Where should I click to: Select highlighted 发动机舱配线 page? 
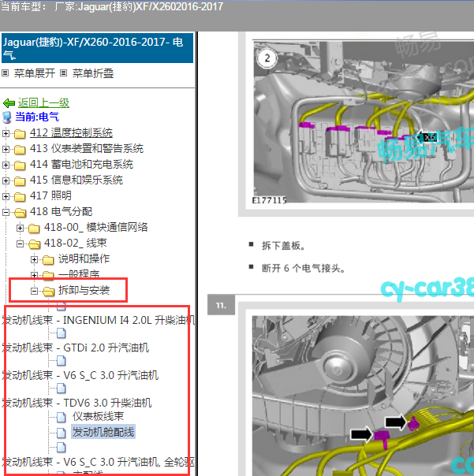103,433
